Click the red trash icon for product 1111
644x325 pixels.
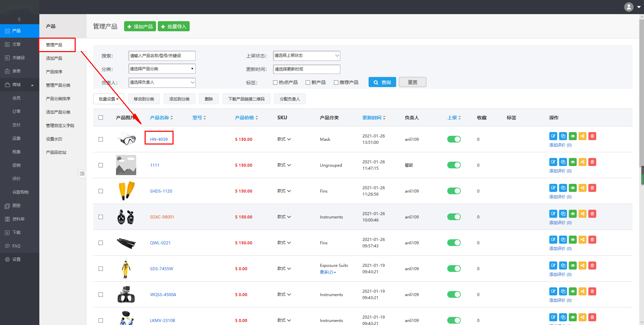pyautogui.click(x=592, y=162)
